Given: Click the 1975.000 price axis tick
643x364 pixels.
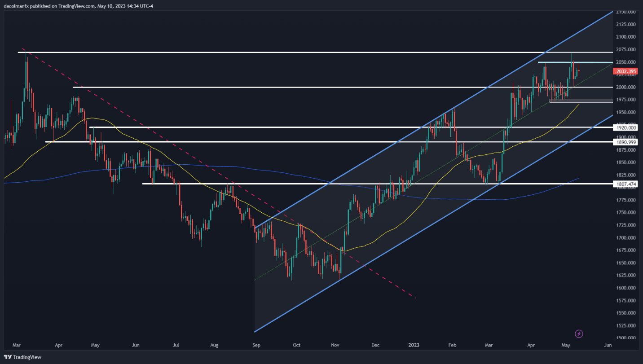Looking at the screenshot, I should coord(627,100).
